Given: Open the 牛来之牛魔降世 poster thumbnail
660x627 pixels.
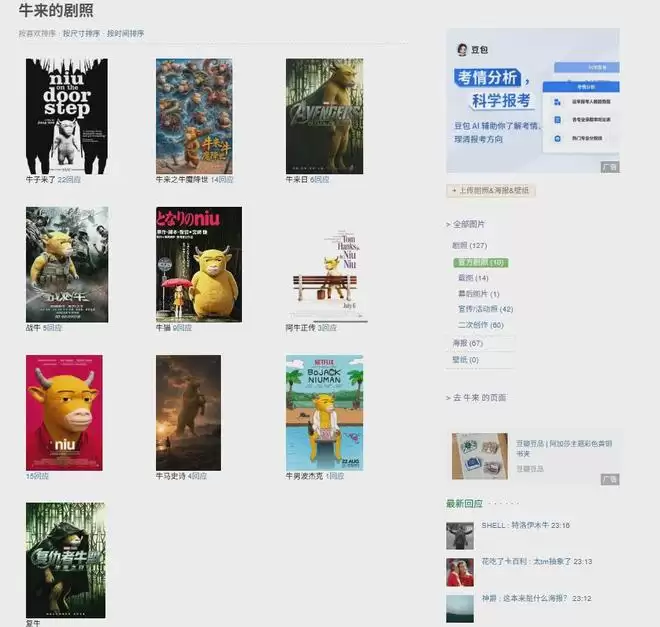Looking at the screenshot, I should click(194, 116).
